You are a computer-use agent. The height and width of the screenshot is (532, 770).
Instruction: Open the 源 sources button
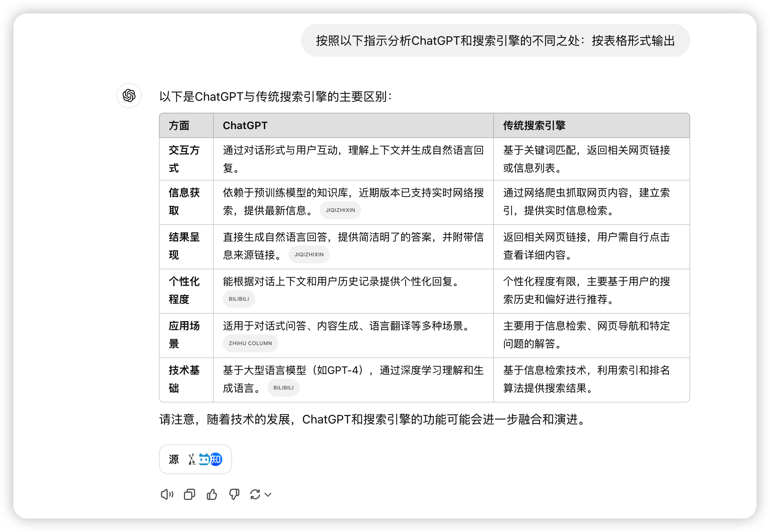pos(174,459)
